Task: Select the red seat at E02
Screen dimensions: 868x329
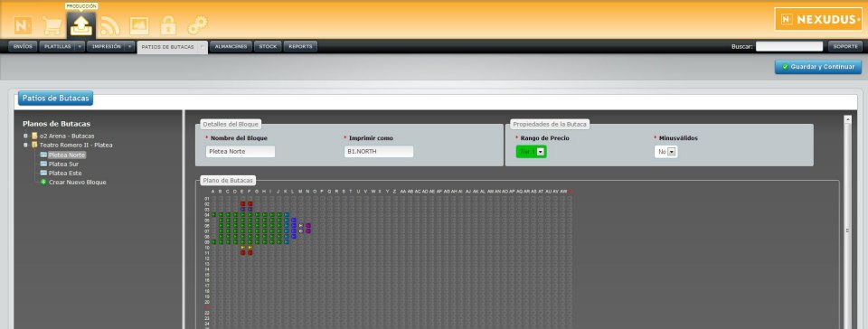Action: click(243, 204)
